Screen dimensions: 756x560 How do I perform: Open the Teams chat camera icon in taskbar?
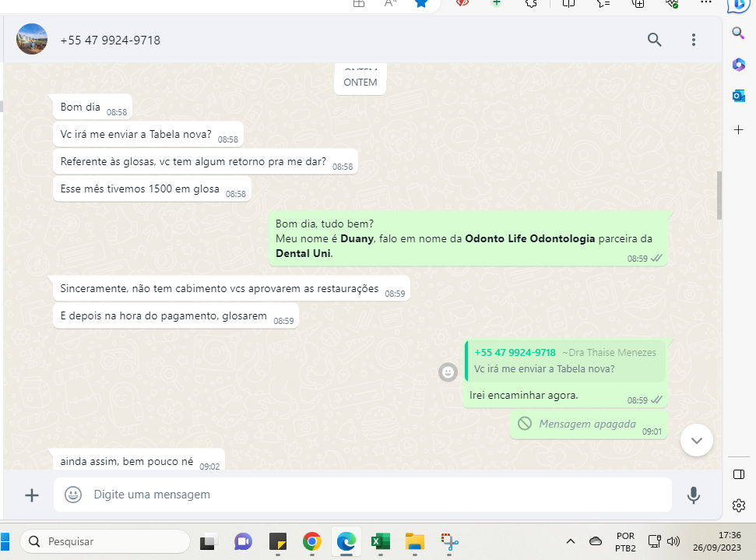tap(243, 542)
